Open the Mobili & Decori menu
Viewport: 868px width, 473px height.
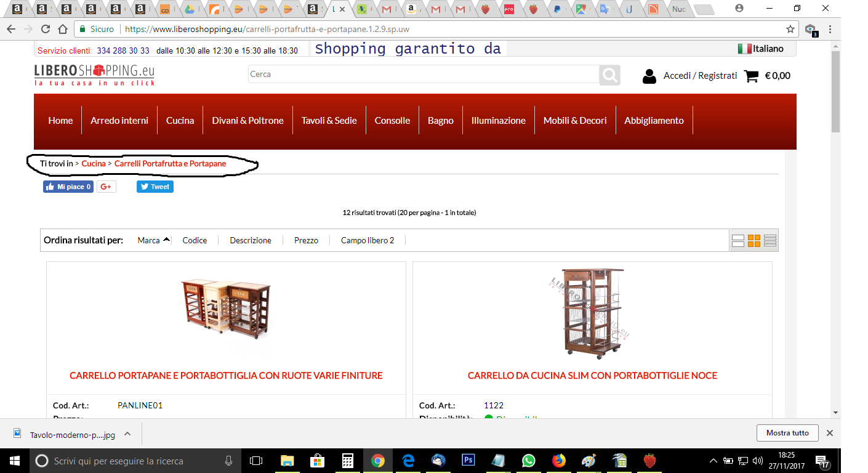[575, 121]
